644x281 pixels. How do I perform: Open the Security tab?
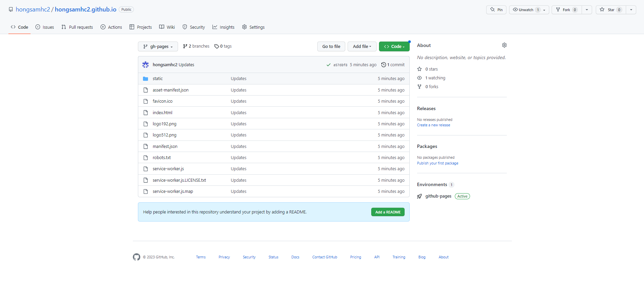point(194,27)
